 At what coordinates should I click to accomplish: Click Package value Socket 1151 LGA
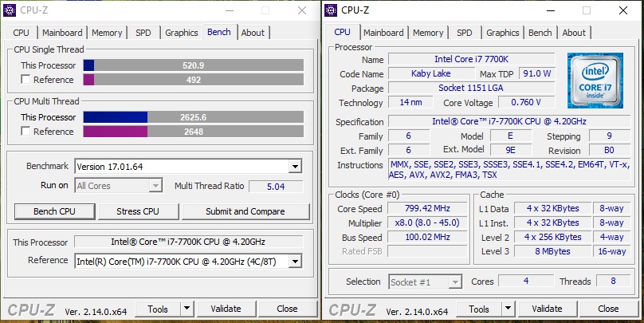pyautogui.click(x=472, y=88)
